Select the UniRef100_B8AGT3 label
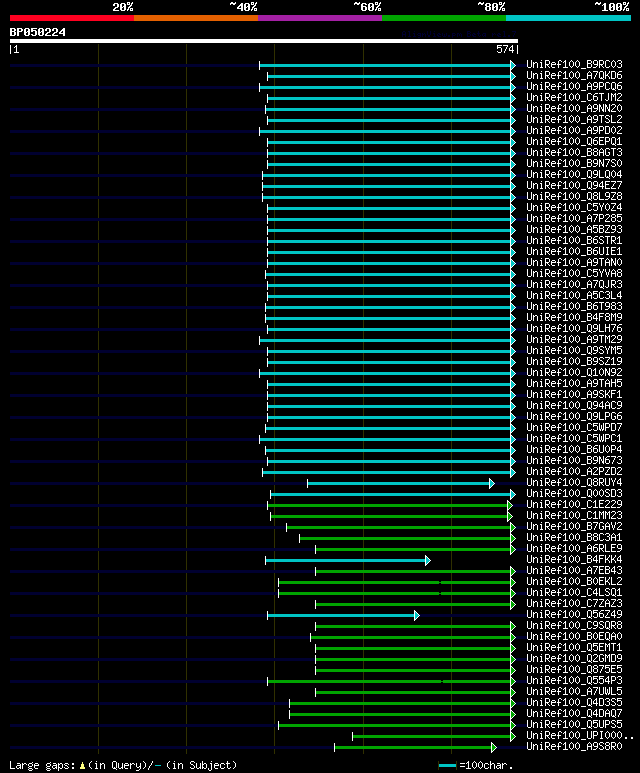 point(574,152)
